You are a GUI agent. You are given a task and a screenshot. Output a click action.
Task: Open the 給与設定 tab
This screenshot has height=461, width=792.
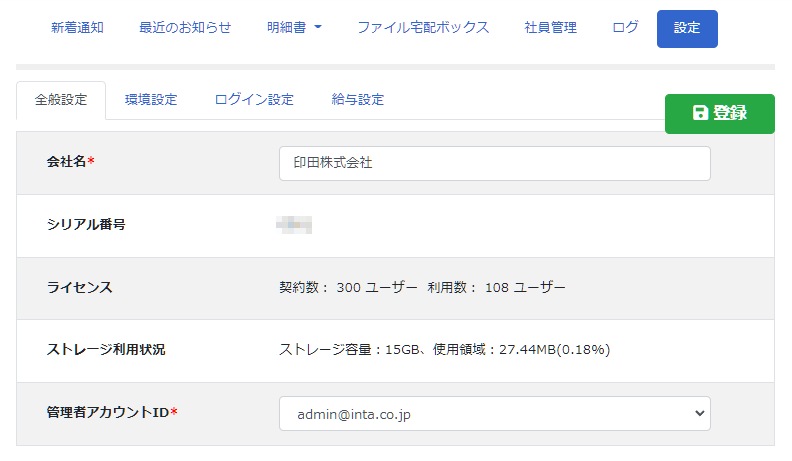(358, 100)
